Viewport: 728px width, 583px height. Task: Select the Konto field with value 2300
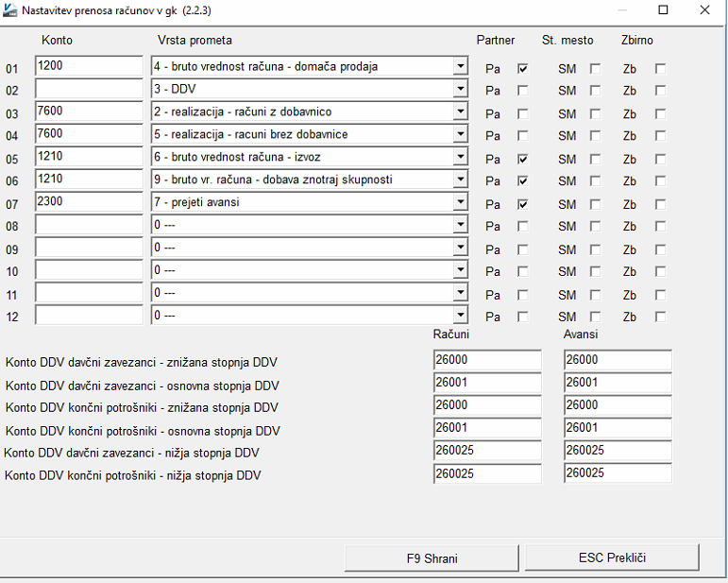pyautogui.click(x=89, y=202)
